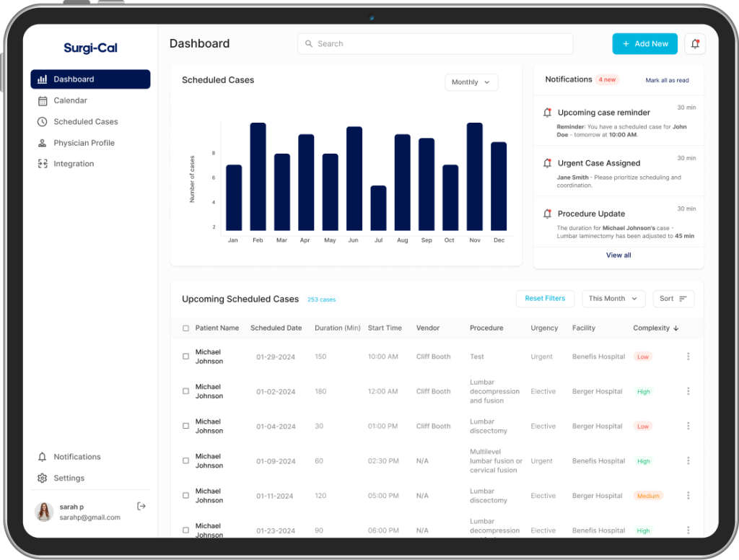Screen dimensions: 739x560
Task: Click the bell icon of Procedure Update
Action: pyautogui.click(x=547, y=214)
